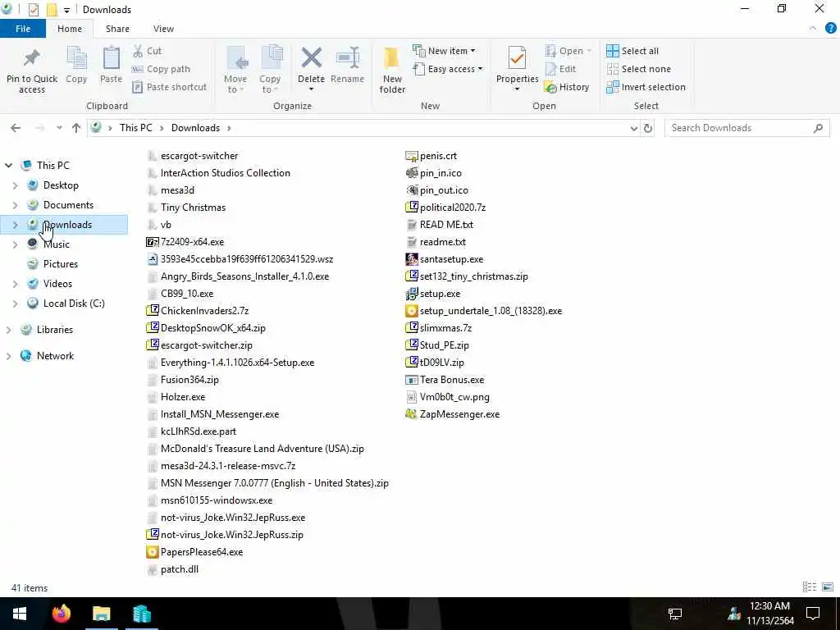The height and width of the screenshot is (630, 840).
Task: Open the notification action center
Action: coord(813,614)
